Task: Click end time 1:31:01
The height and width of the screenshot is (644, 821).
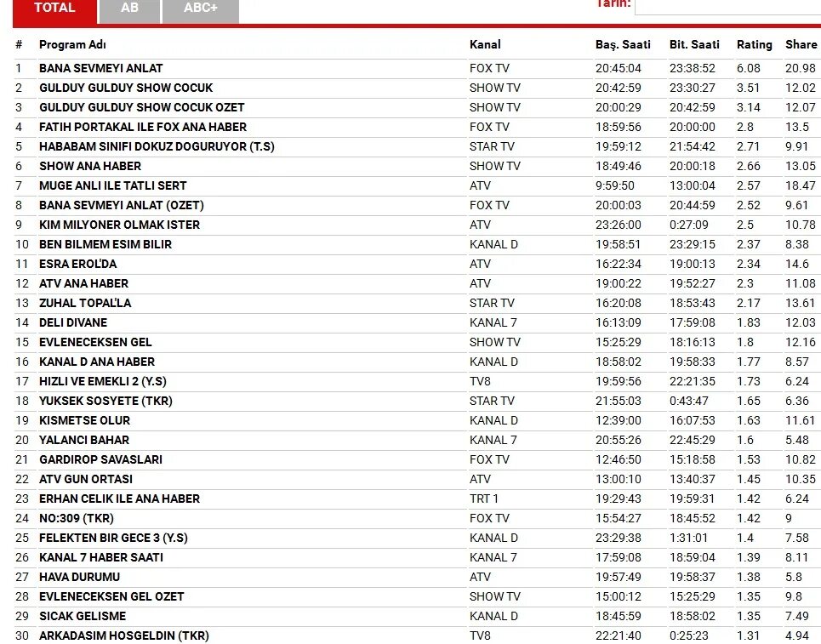Action: 688,539
